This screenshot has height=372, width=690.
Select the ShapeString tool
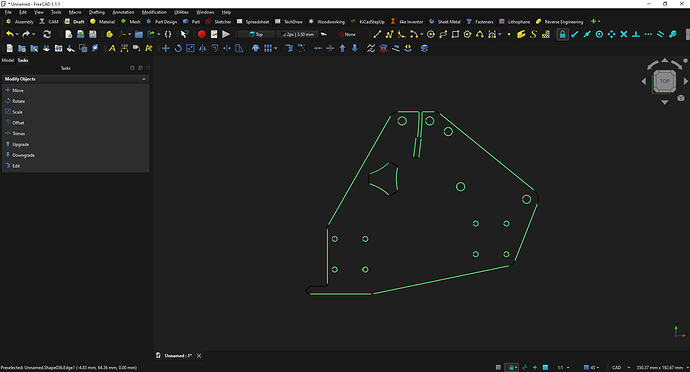tap(533, 34)
